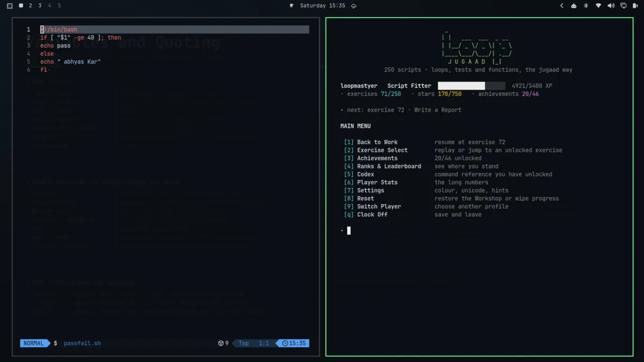Click the 'see where you stand' description

466,166
